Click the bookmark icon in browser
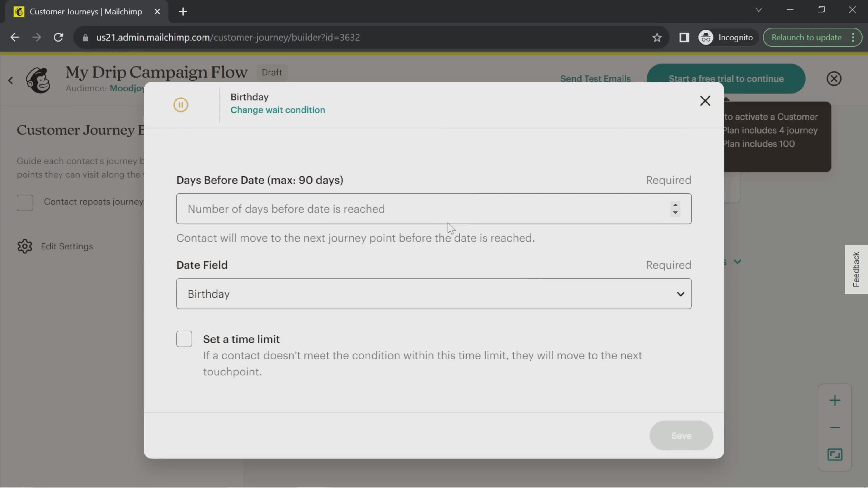 657,37
